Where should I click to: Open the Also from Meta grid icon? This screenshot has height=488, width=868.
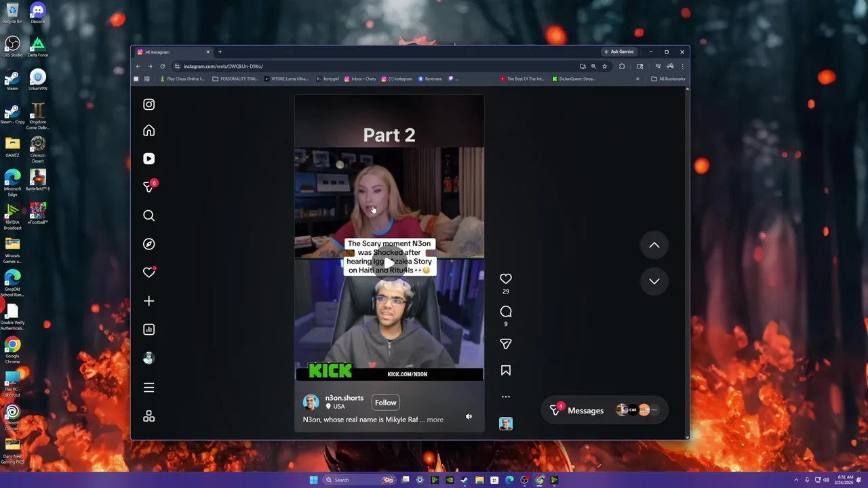click(149, 416)
